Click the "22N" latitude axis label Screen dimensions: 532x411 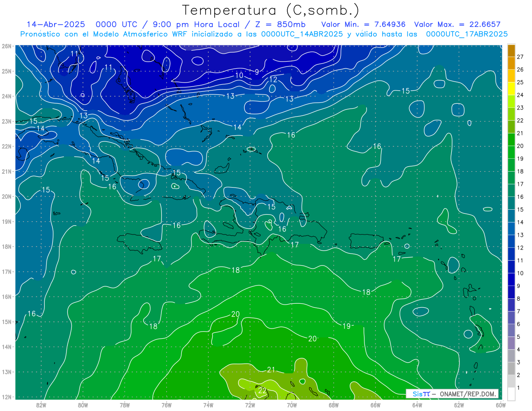pos(6,146)
